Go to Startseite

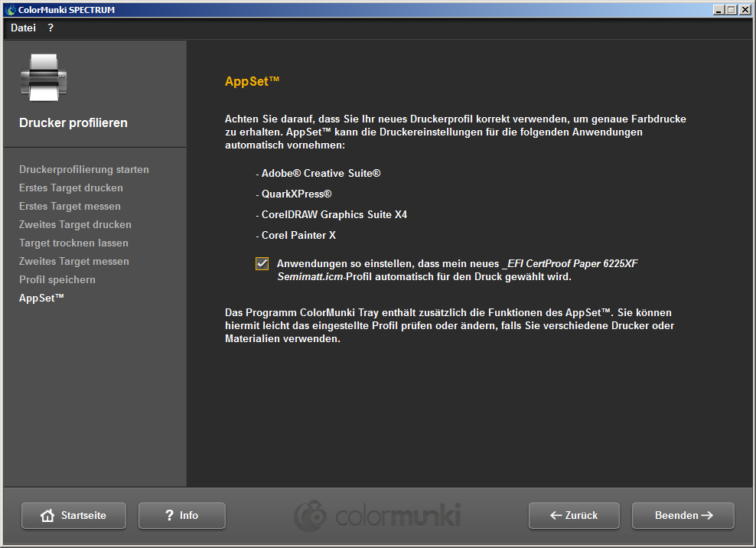pyautogui.click(x=73, y=516)
